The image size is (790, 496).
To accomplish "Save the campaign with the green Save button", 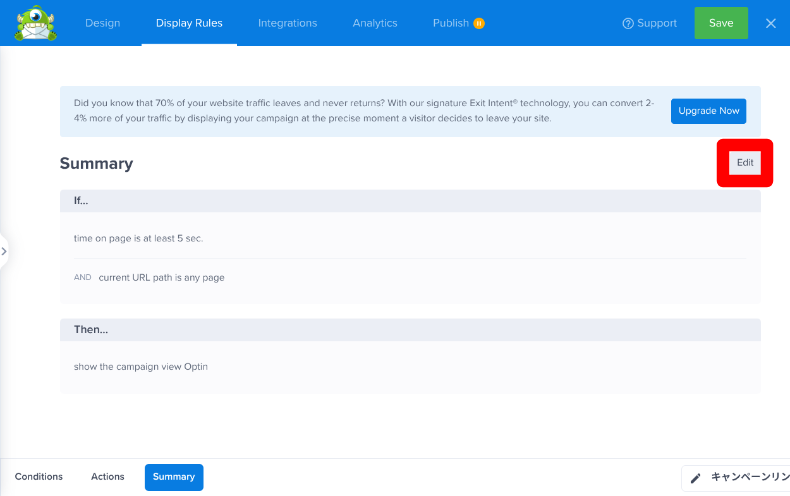I will 720,23.
